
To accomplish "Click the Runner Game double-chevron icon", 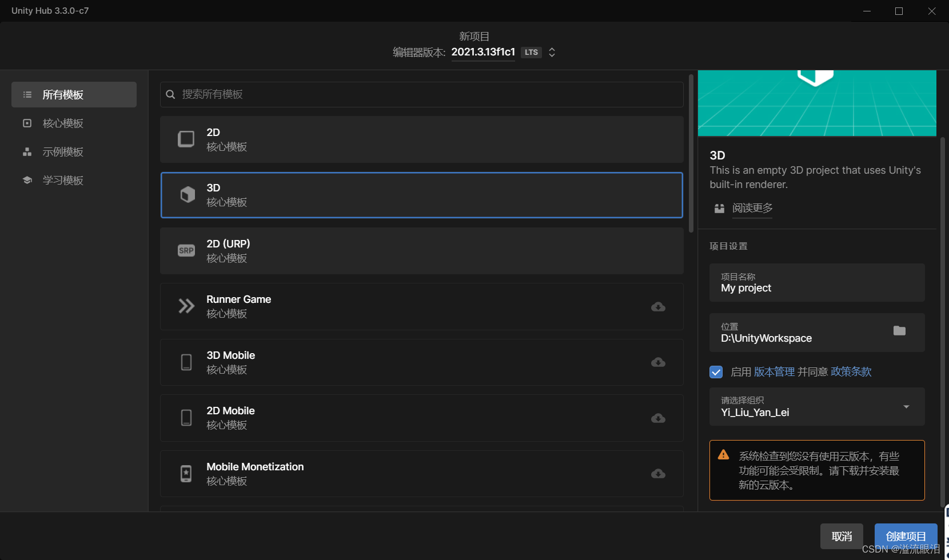I will pos(186,306).
